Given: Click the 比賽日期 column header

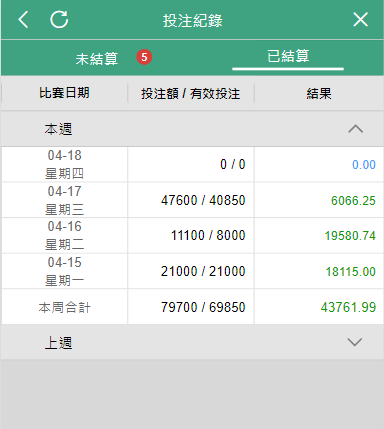Looking at the screenshot, I should (x=64, y=93).
